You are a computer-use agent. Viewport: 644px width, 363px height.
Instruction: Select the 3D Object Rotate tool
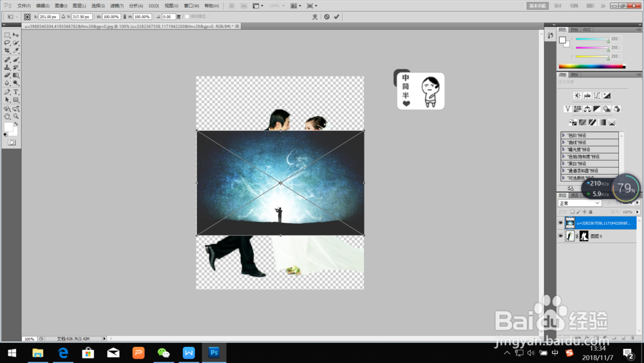pos(7,109)
